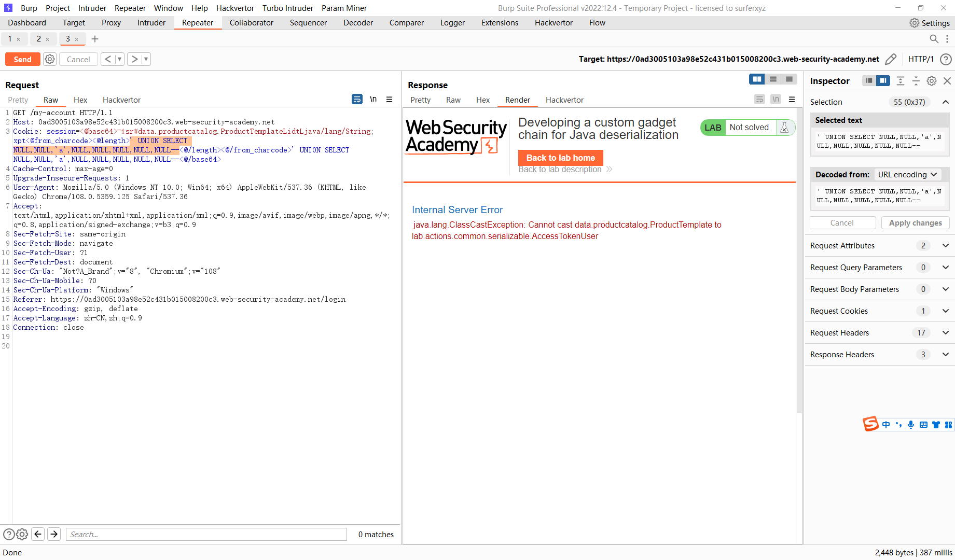955x560 pixels.
Task: Switch Inspector to left-docked layout
Action: [869, 80]
